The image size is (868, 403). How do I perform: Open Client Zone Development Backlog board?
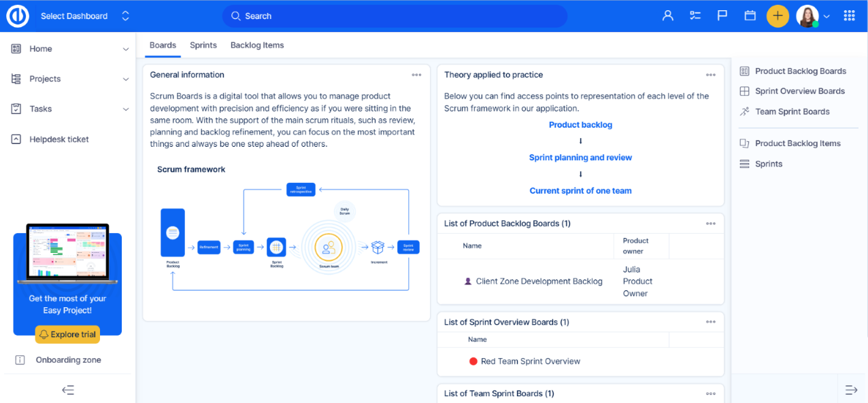click(539, 281)
